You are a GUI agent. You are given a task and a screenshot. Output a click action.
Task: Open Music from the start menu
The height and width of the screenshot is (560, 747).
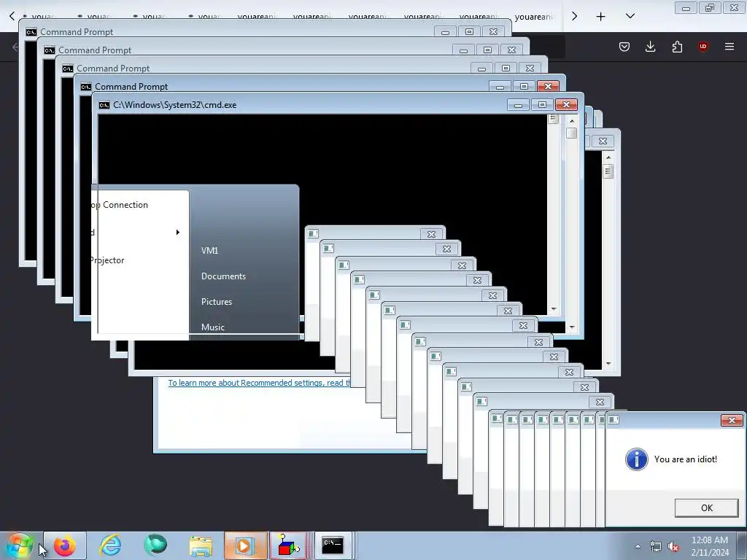point(212,327)
